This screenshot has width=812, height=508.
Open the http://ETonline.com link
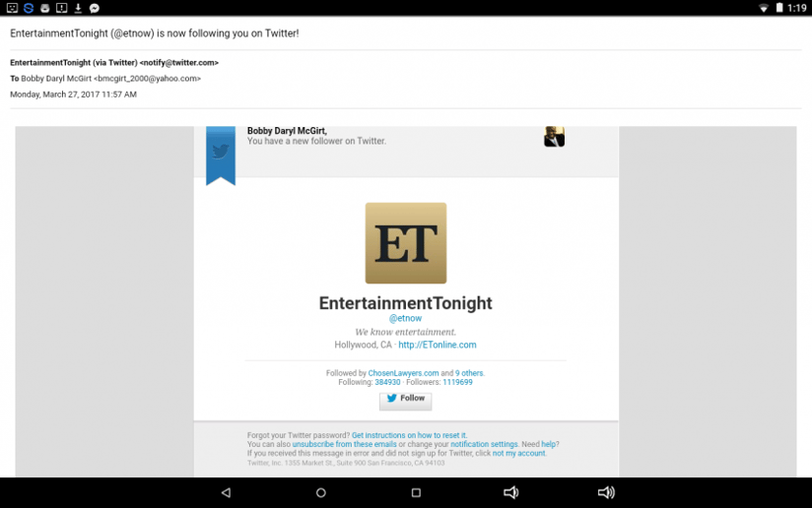click(438, 345)
